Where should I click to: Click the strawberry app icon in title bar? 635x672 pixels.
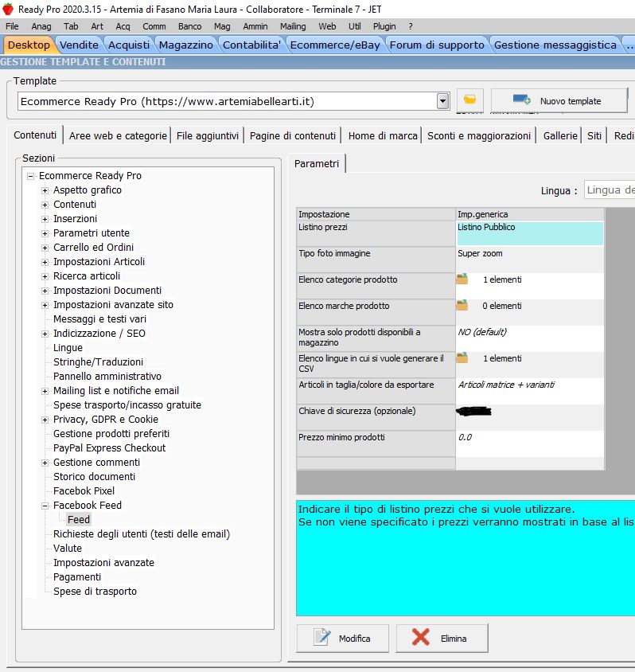tap(8, 9)
